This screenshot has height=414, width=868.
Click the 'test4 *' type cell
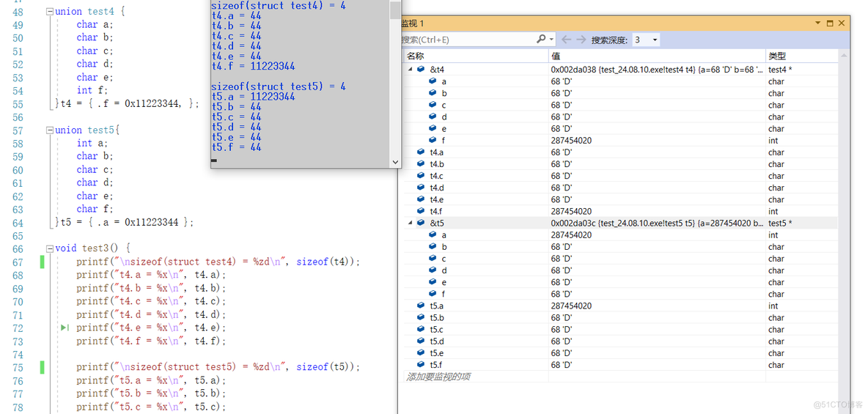[x=779, y=70]
